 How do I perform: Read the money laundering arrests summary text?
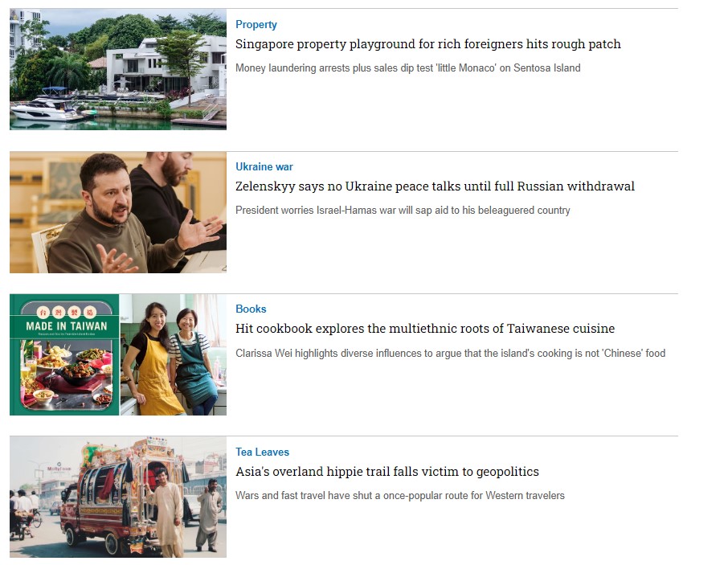[407, 68]
